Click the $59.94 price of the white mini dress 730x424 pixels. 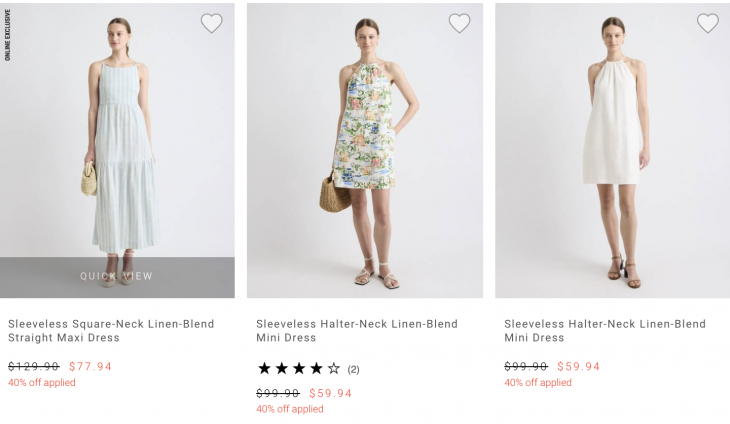(x=578, y=366)
